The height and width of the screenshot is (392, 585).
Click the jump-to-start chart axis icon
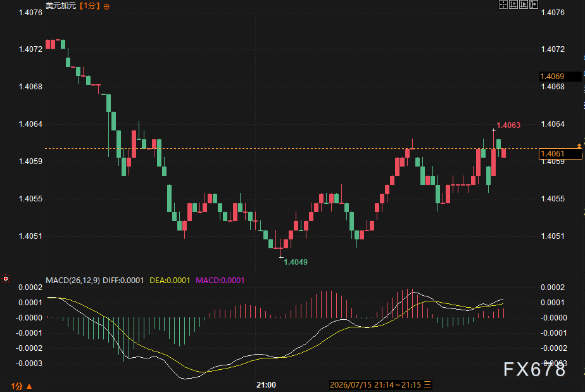513,4
